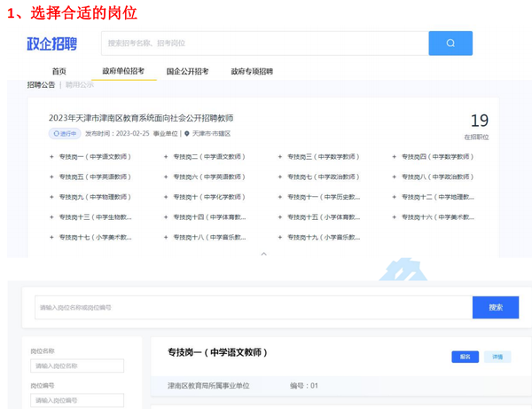This screenshot has height=409, width=532.
Task: Click the 政企招聘 logo
Action: [x=52, y=43]
